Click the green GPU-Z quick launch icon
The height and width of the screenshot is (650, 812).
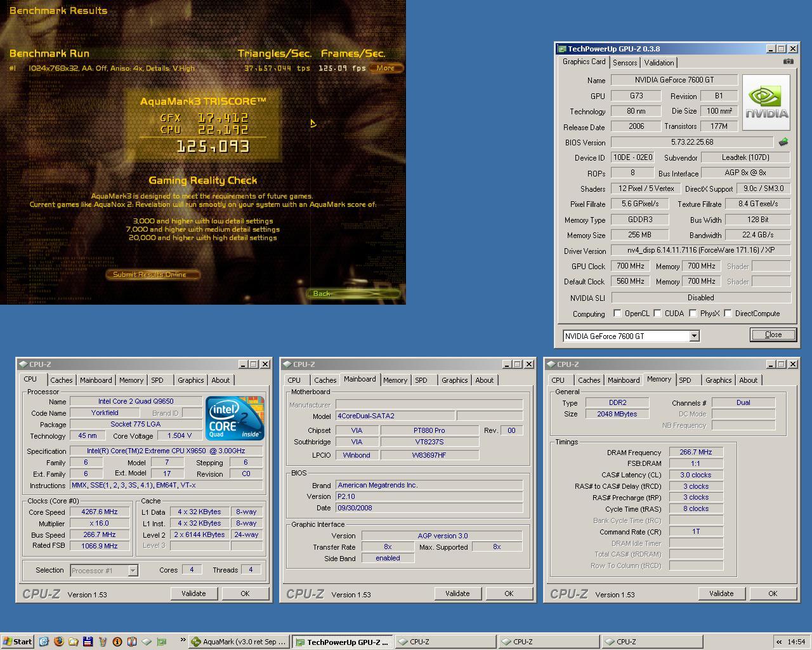(161, 642)
